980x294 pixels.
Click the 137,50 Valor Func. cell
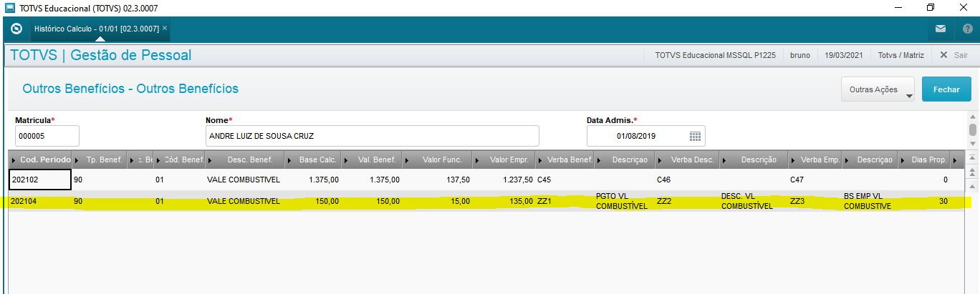coord(438,180)
